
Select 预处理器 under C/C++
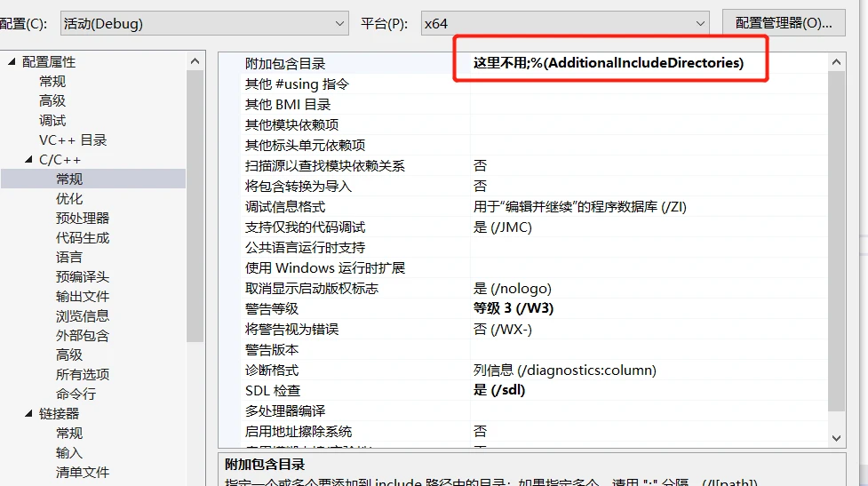[x=83, y=219]
